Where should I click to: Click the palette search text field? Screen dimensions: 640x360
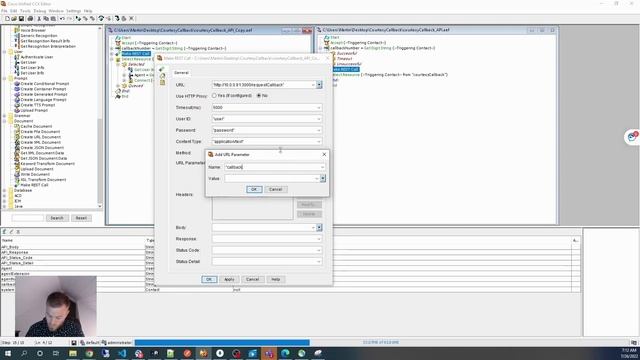27,218
